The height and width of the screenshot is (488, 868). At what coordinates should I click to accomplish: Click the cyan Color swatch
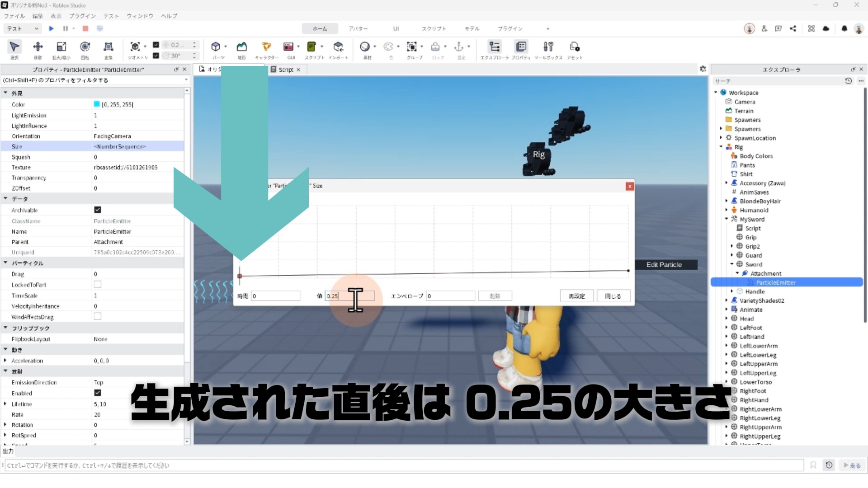point(97,104)
